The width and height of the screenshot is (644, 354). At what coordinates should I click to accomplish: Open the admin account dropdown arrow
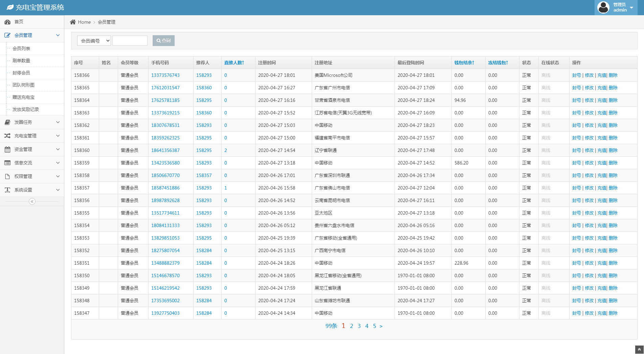[x=631, y=7]
